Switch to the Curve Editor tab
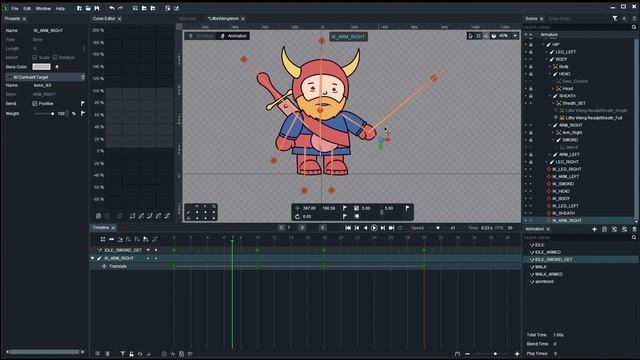Image resolution: width=640 pixels, height=360 pixels. pos(104,19)
